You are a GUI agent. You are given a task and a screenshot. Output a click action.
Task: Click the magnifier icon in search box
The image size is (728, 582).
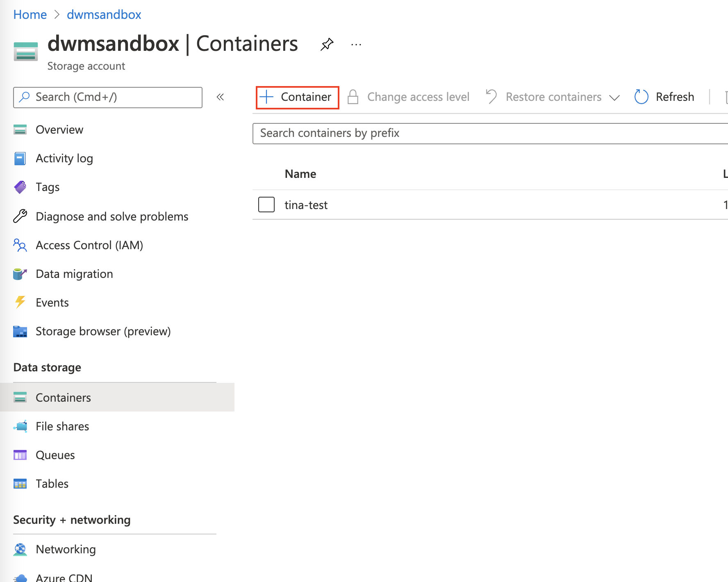(x=25, y=97)
